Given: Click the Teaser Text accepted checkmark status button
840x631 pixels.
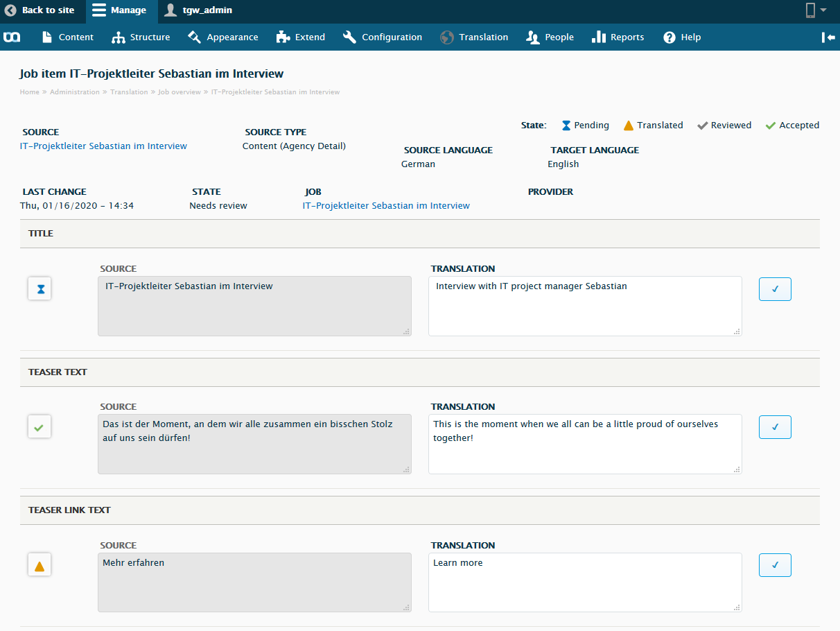Looking at the screenshot, I should click(40, 427).
